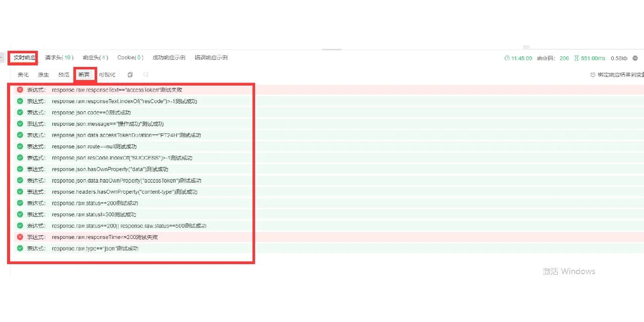This screenshot has height=322, width=644.
Task: Click success icon for hasOwnProperty("data") row
Action: coord(20,169)
